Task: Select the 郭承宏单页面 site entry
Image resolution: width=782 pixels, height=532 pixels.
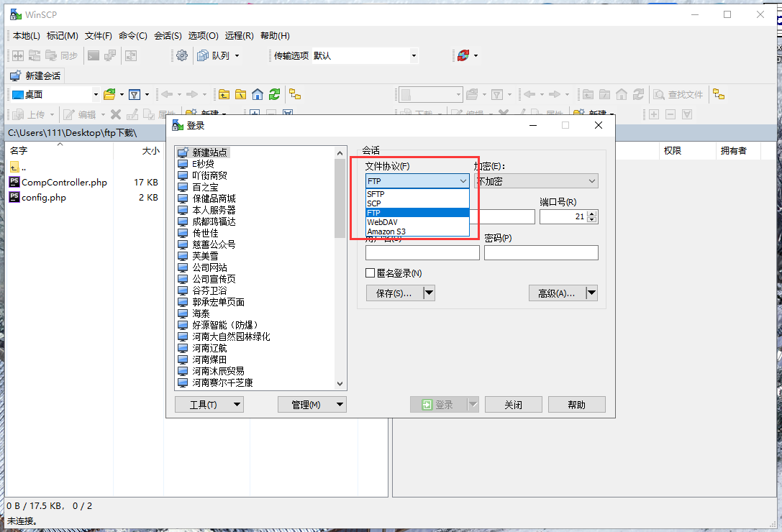Action: [x=219, y=302]
